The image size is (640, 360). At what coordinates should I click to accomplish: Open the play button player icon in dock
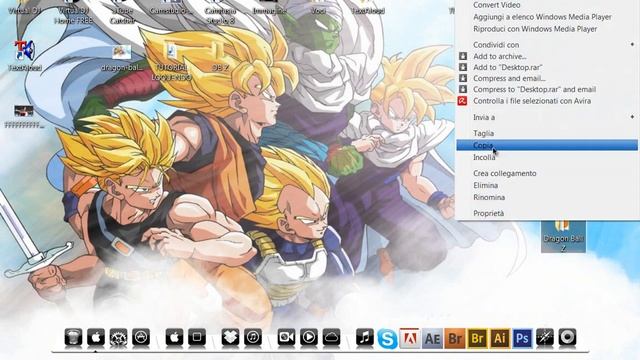(x=309, y=338)
